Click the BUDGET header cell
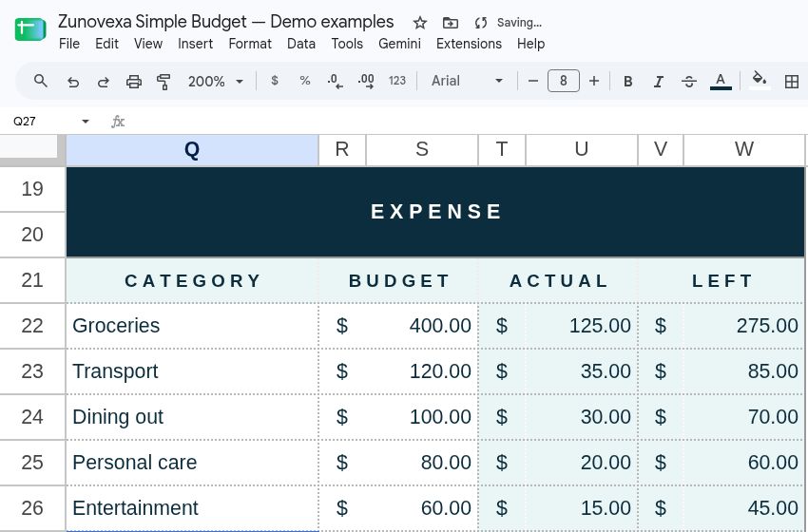The width and height of the screenshot is (808, 532). (x=399, y=280)
